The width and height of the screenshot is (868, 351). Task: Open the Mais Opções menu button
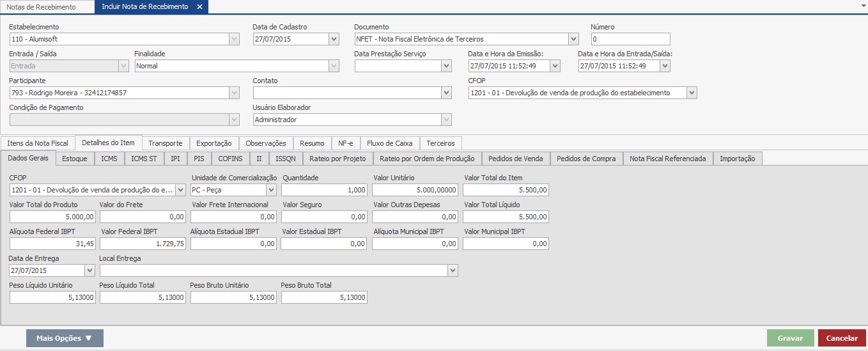(65, 338)
